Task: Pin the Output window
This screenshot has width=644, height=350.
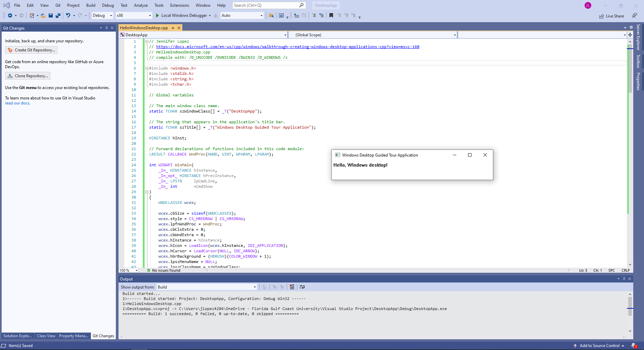Action: coord(624,279)
